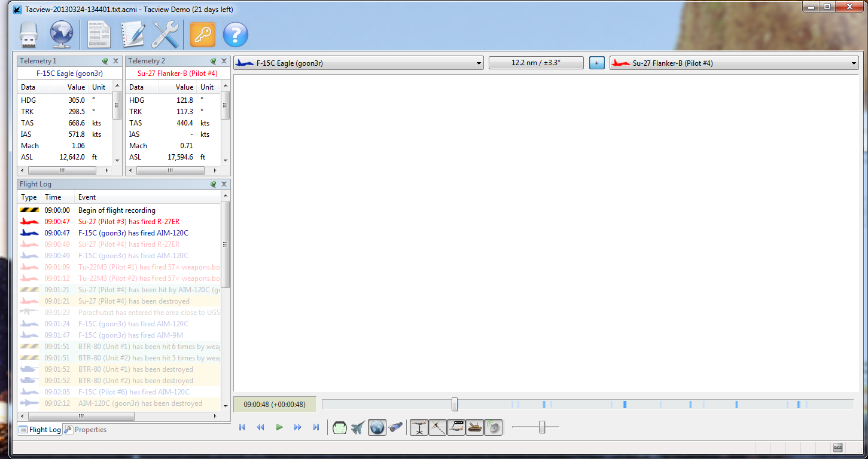Click the orange license key icon

(203, 35)
